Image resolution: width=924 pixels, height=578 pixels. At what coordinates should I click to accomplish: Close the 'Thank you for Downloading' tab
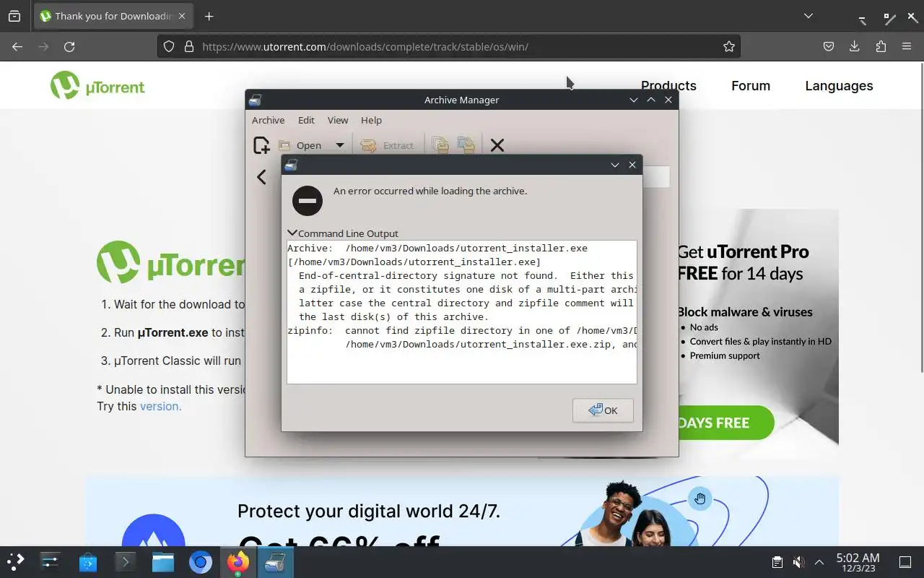click(181, 16)
